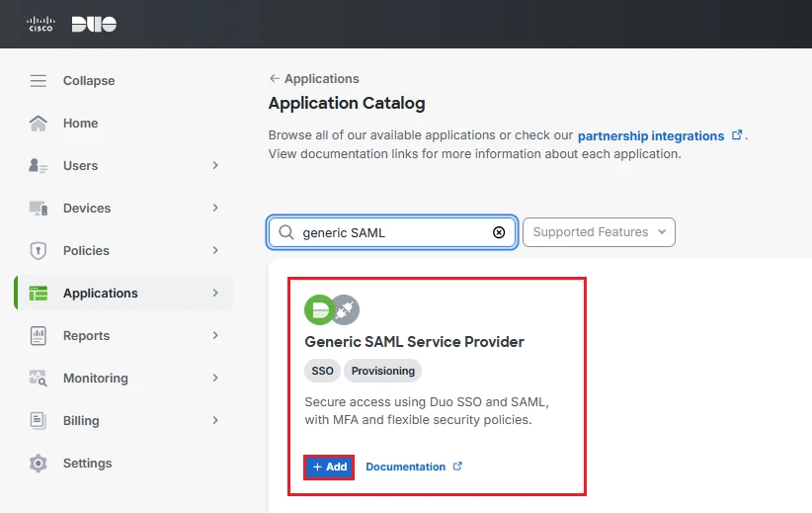Open Devices in the sidebar
Viewport: 812px width, 513px height.
[x=87, y=209]
